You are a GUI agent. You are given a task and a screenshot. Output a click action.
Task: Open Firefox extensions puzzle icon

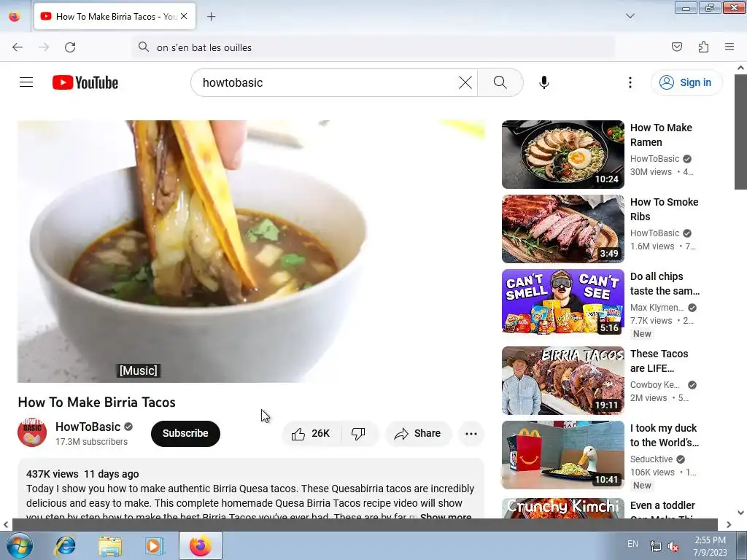[x=703, y=47]
